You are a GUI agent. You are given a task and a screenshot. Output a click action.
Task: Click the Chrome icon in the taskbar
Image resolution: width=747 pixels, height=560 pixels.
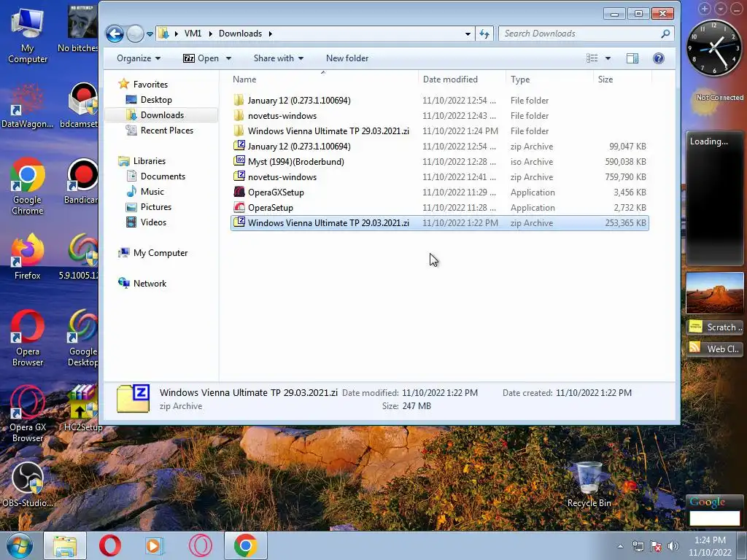245,545
